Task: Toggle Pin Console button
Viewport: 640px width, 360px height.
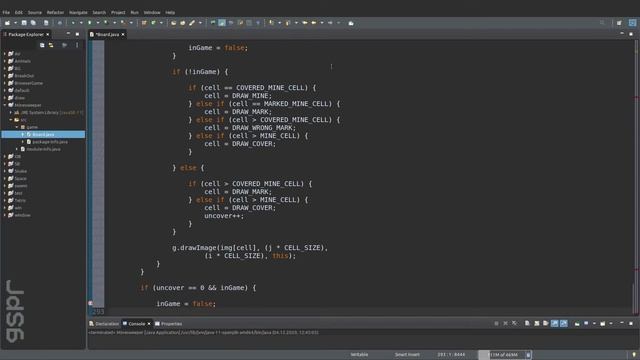Action: 577,323
